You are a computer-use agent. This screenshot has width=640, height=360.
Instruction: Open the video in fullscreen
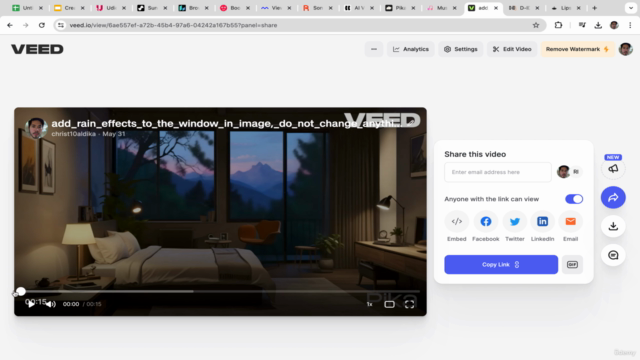coord(409,304)
